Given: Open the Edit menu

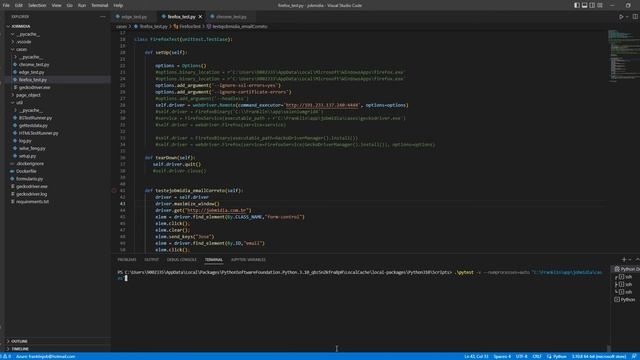Looking at the screenshot, I should 19,5.
